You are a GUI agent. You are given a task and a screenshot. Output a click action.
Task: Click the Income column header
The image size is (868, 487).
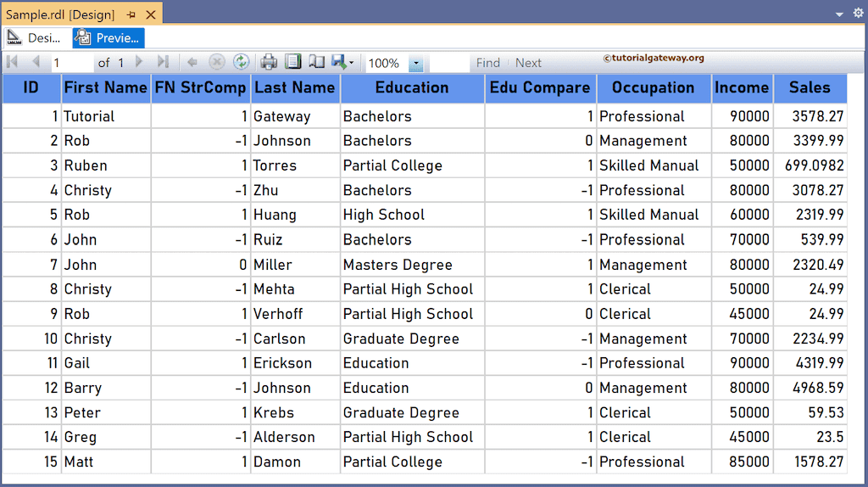pos(742,88)
